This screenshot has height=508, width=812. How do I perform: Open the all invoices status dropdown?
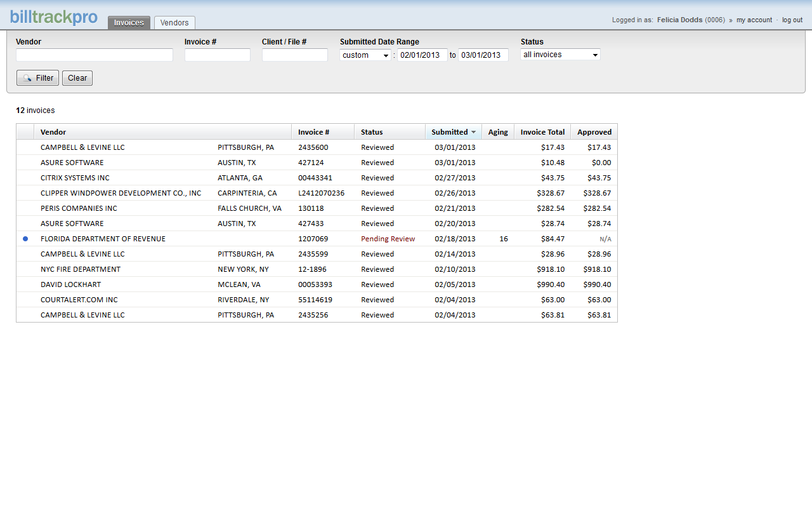[560, 55]
